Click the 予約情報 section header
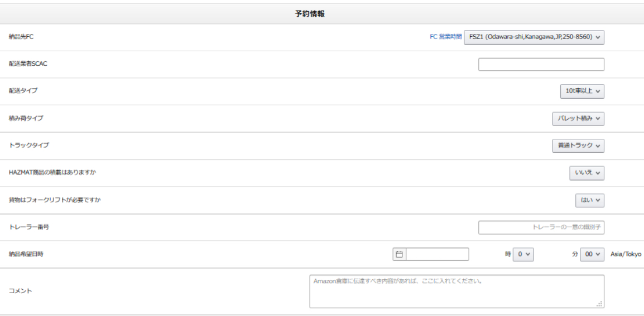The height and width of the screenshot is (316, 644). pos(310,14)
